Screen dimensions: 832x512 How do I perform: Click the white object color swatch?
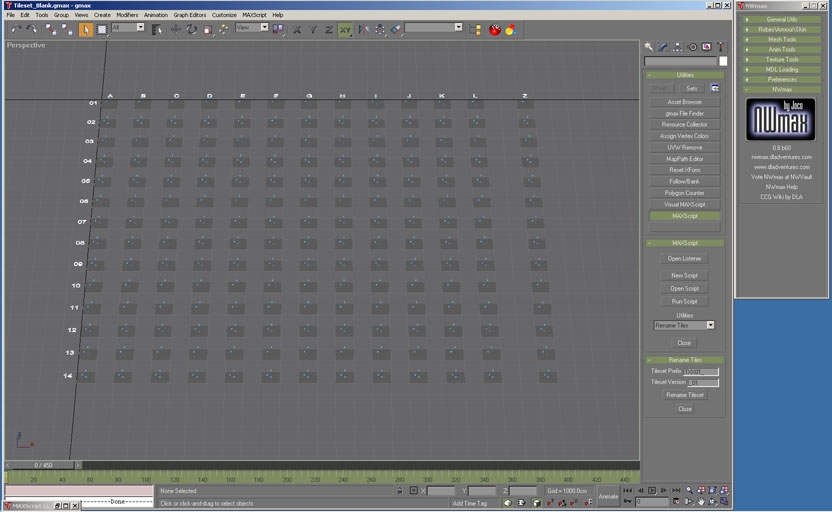tap(723, 62)
